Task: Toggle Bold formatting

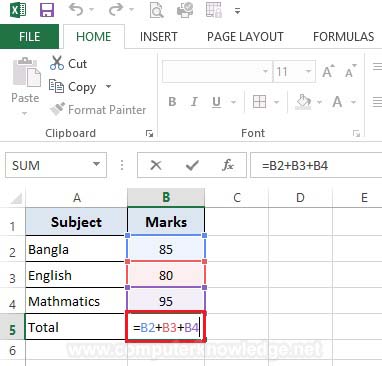Action: 172,102
